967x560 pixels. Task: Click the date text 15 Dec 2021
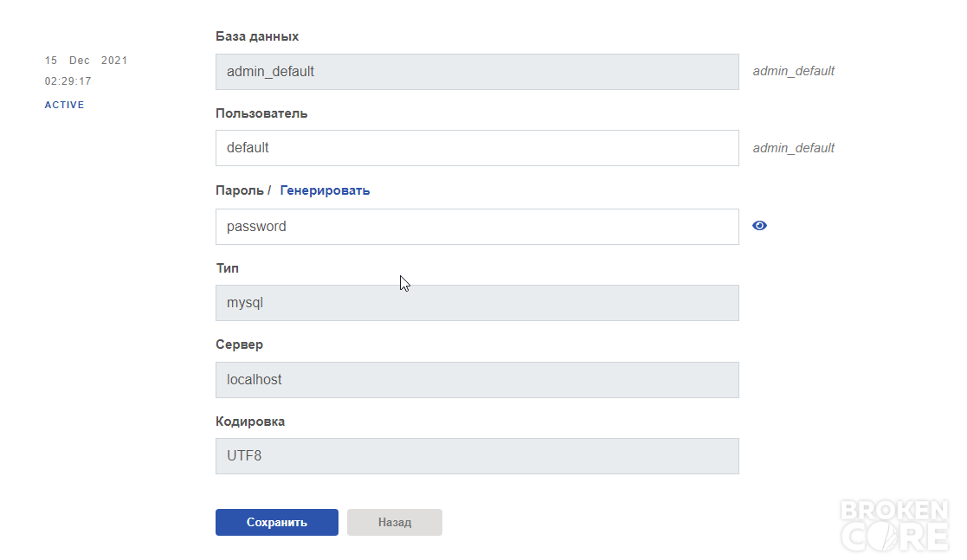pyautogui.click(x=86, y=61)
